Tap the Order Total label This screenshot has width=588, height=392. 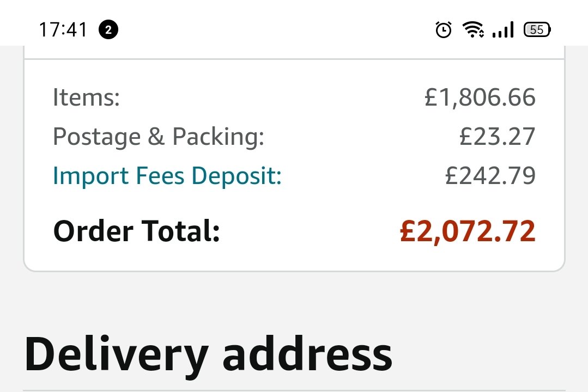pos(136,231)
